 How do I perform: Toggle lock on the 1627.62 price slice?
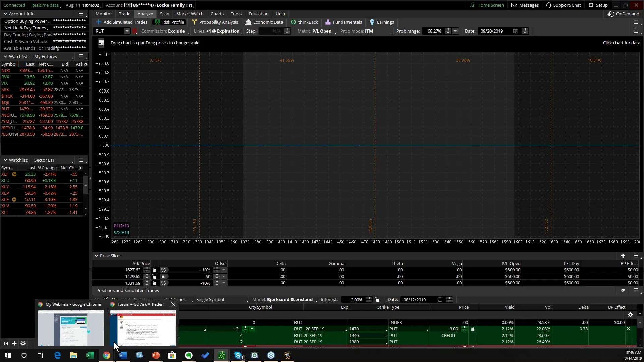coord(154,270)
